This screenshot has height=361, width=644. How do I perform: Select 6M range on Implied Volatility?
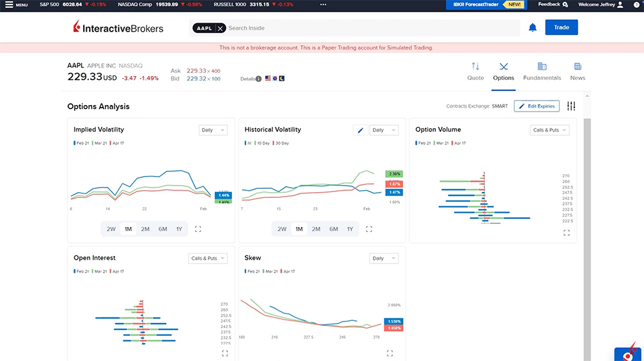(163, 229)
